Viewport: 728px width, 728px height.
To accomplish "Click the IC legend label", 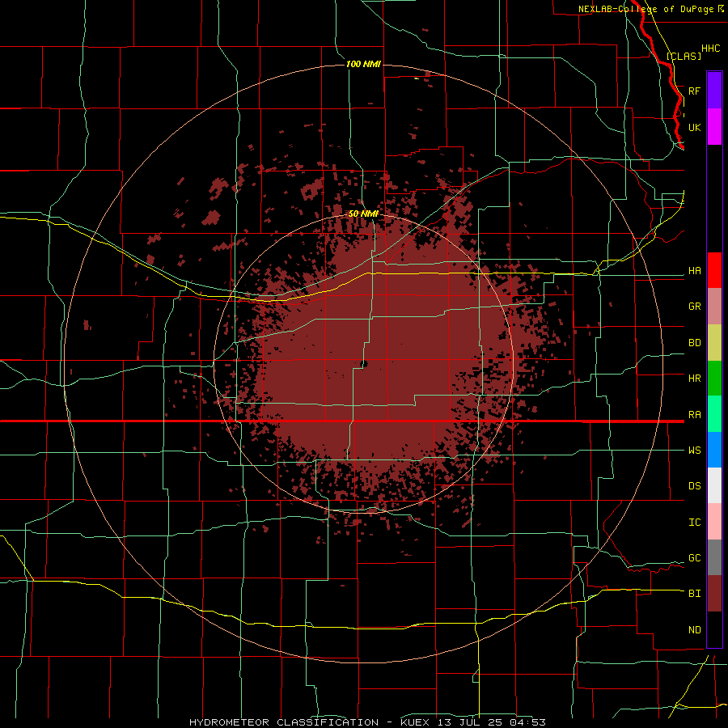I will coord(694,522).
